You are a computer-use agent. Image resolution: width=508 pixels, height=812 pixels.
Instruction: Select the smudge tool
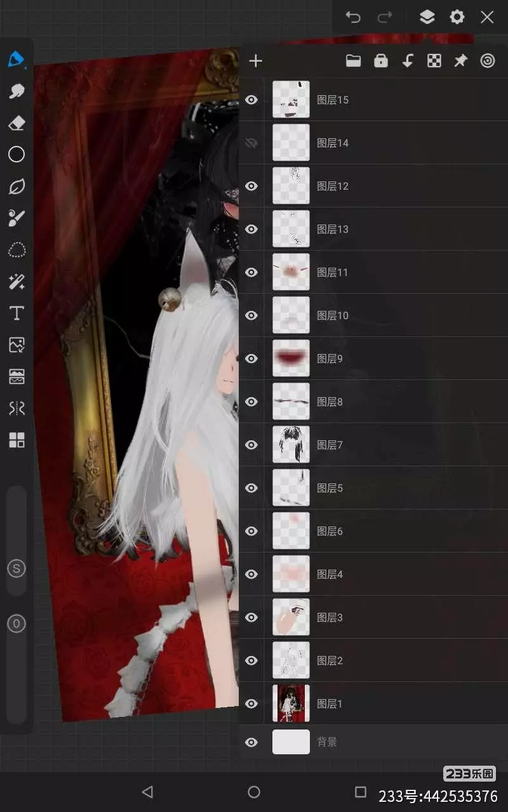[x=17, y=91]
